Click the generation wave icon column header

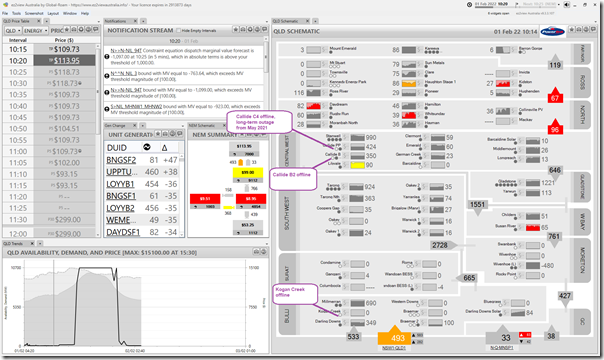pyautogui.click(x=146, y=147)
